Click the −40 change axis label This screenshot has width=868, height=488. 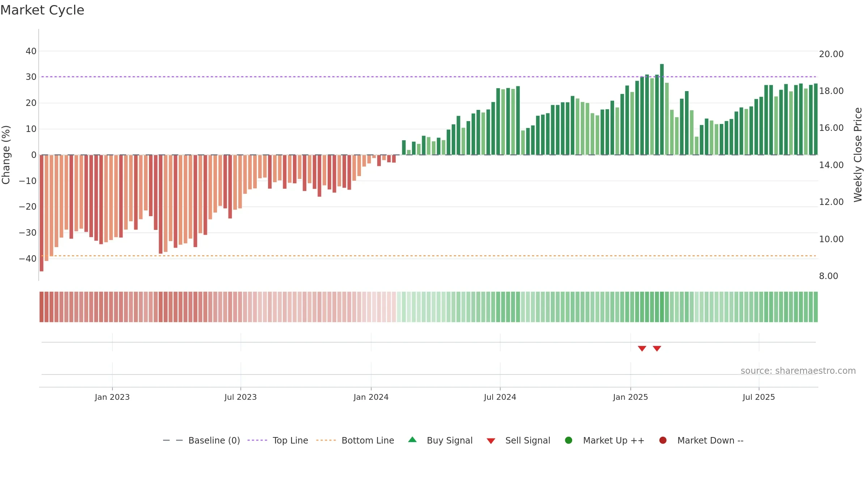pos(28,258)
